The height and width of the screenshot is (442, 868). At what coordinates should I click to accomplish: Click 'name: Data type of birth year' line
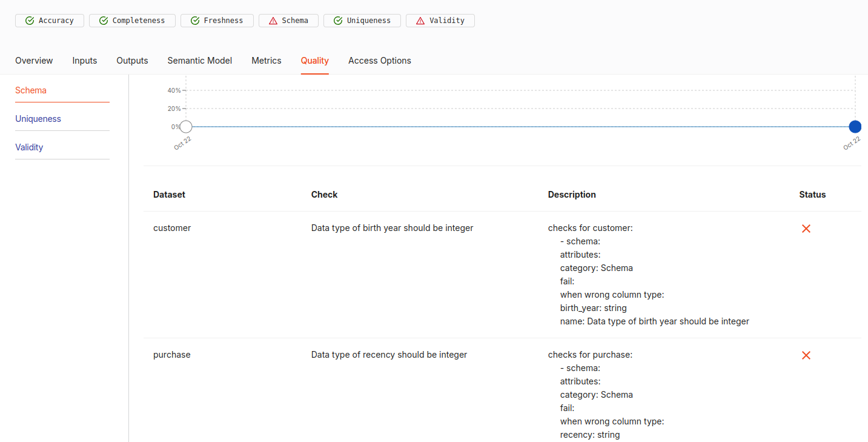655,321
